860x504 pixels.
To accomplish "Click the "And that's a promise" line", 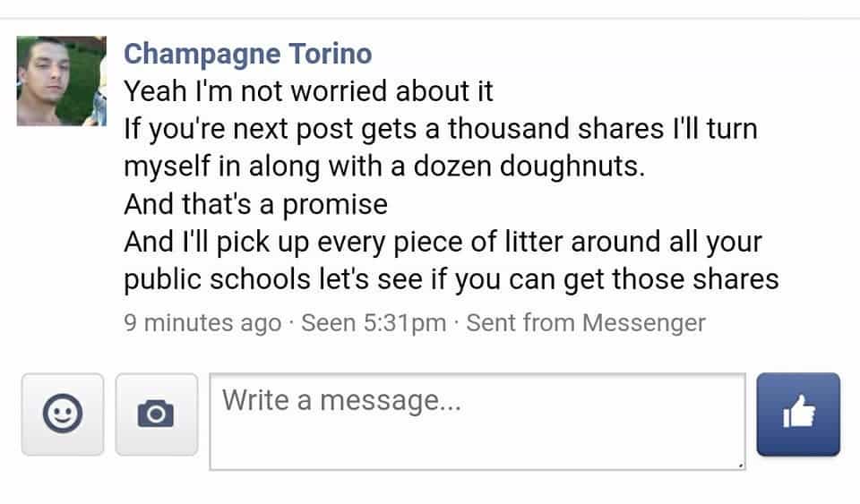I will click(255, 204).
